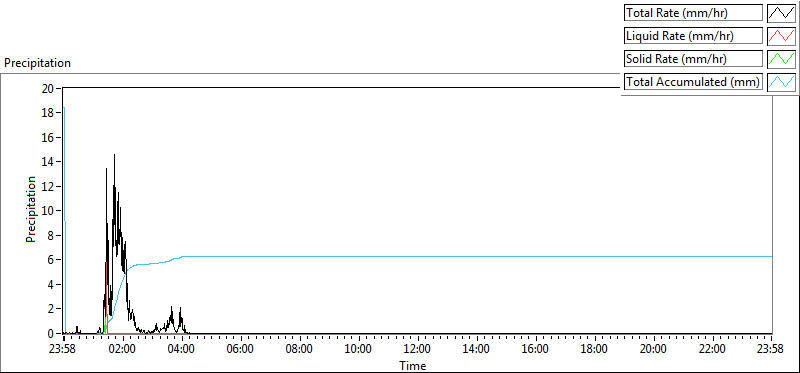This screenshot has height=373, width=800.
Task: Click the flat blue accumulated line in the plot
Action: 459,256
